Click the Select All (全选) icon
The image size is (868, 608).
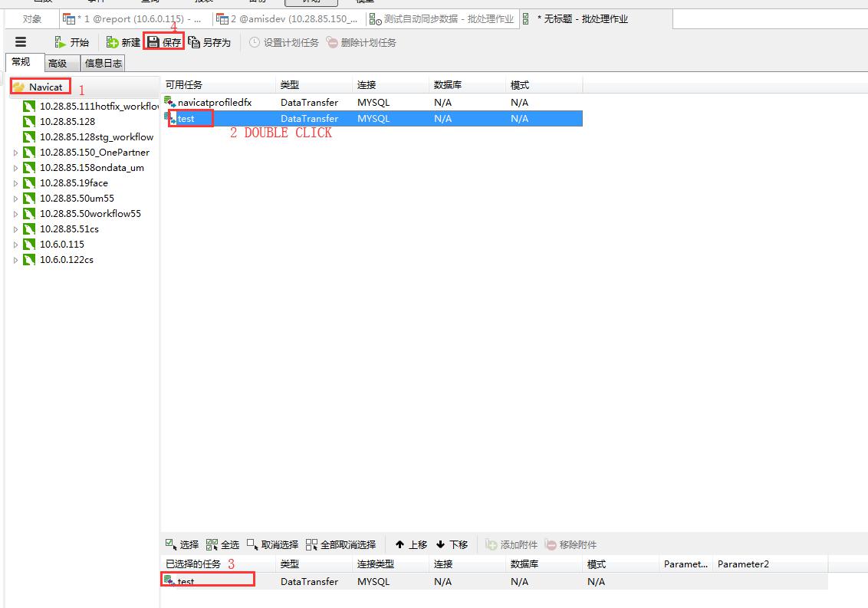[x=212, y=544]
